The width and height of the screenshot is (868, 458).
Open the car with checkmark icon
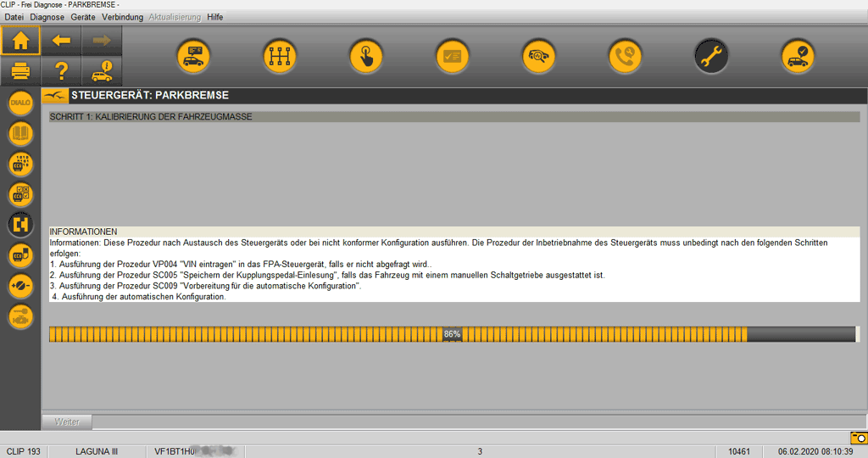pos(798,56)
